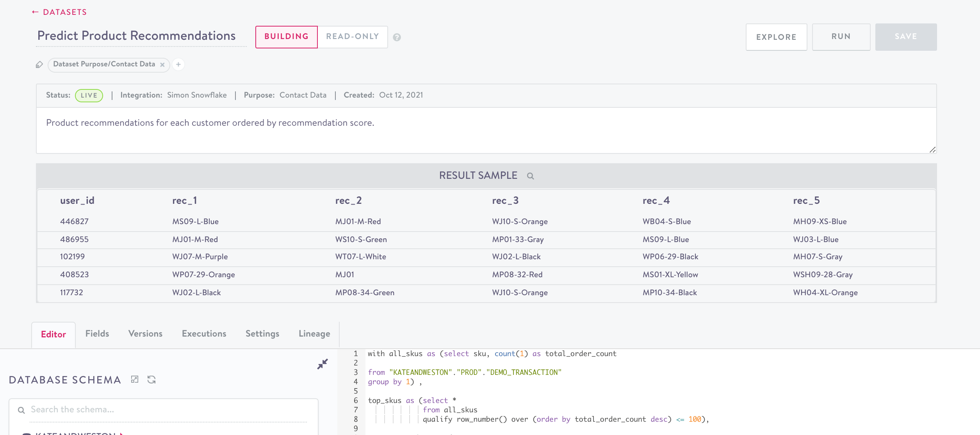Screen dimensions: 980x435
Task: Save the dataset
Action: tap(906, 37)
